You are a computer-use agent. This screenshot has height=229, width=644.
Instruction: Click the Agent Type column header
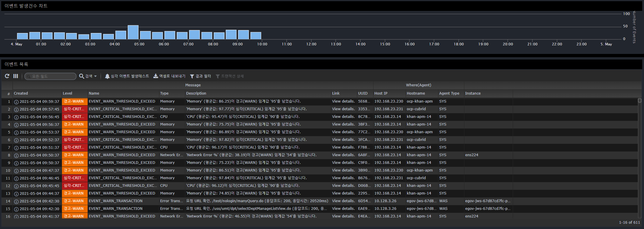pyautogui.click(x=449, y=93)
